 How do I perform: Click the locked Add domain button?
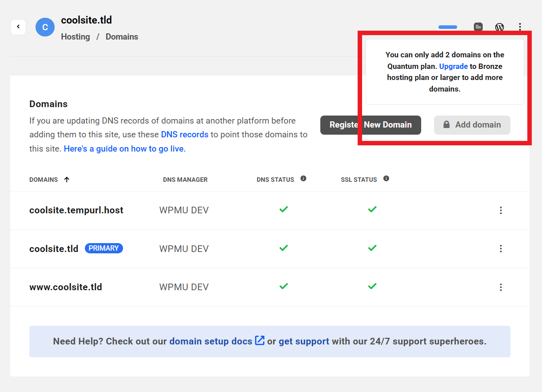(472, 125)
